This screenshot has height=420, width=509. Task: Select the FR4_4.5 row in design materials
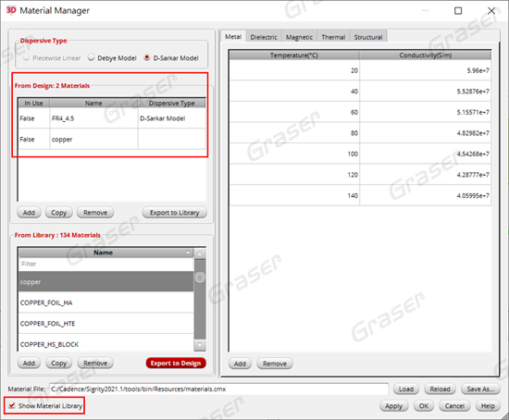[x=112, y=118]
